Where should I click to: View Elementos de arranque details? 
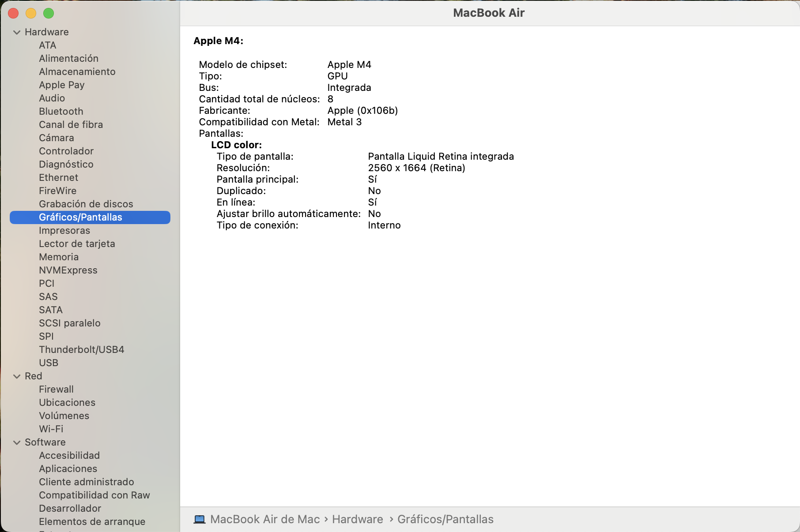(92, 521)
